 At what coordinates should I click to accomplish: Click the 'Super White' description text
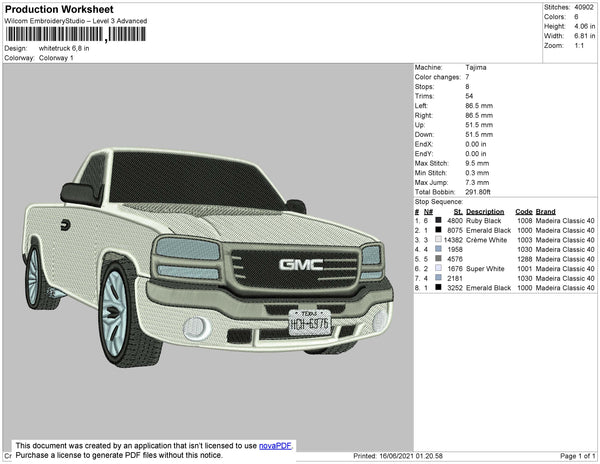click(x=485, y=269)
